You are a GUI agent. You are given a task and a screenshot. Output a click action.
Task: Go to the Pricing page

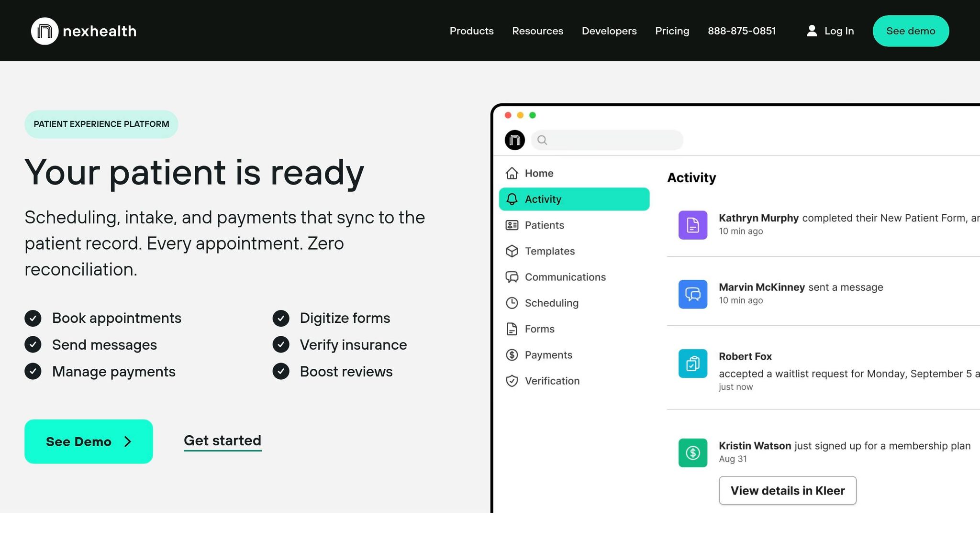tap(672, 31)
